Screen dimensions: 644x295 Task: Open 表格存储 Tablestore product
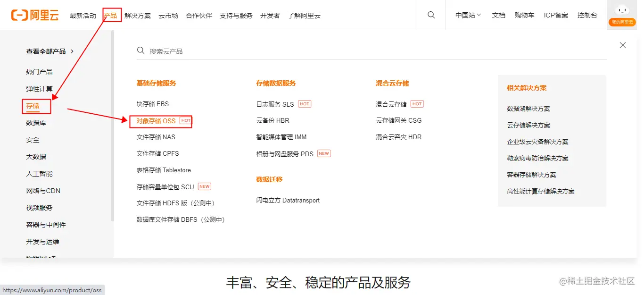164,170
